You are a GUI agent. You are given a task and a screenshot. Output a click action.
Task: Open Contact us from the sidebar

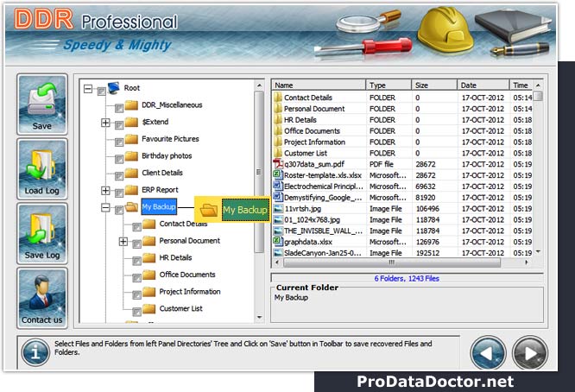(42, 298)
